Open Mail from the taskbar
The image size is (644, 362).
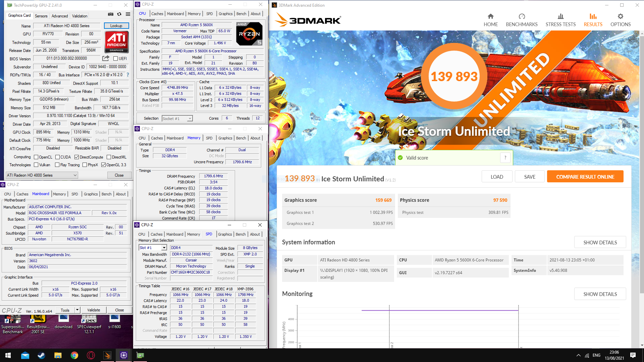pyautogui.click(x=25, y=355)
